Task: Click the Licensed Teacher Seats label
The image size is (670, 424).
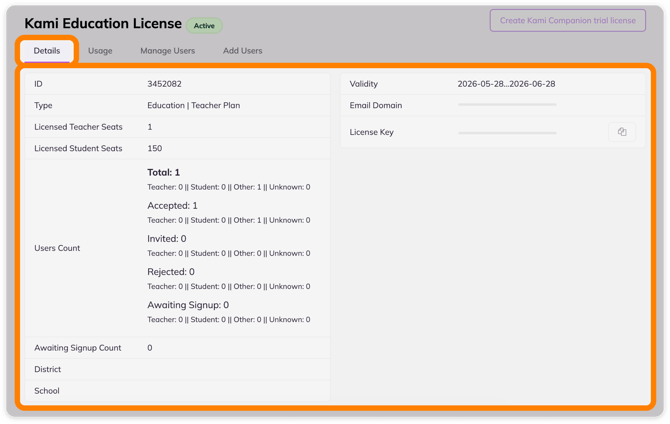Action: [x=78, y=127]
